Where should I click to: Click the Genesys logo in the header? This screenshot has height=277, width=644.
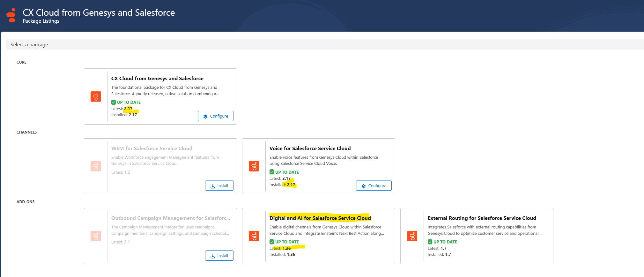(11, 16)
